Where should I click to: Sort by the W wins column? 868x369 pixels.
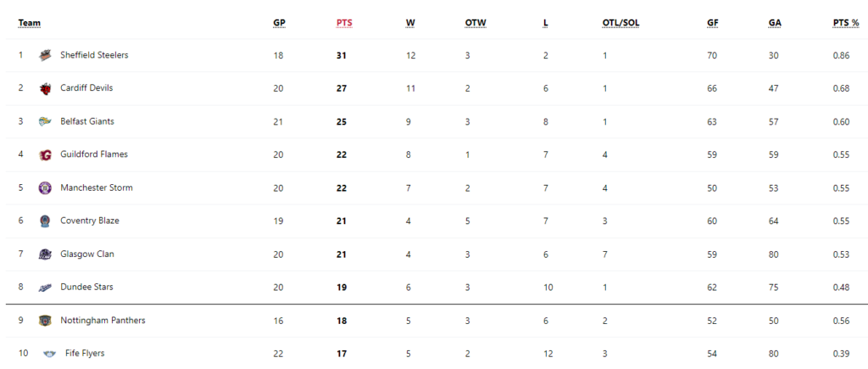coord(410,23)
